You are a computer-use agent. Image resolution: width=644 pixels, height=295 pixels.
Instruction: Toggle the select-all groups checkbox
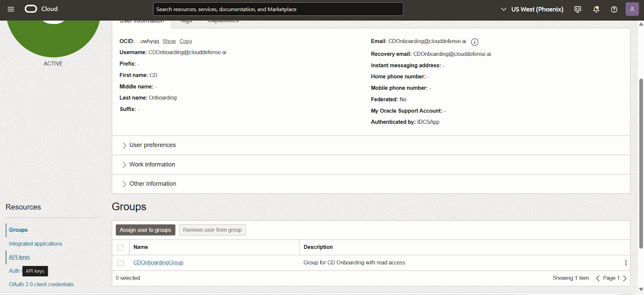[120, 248]
